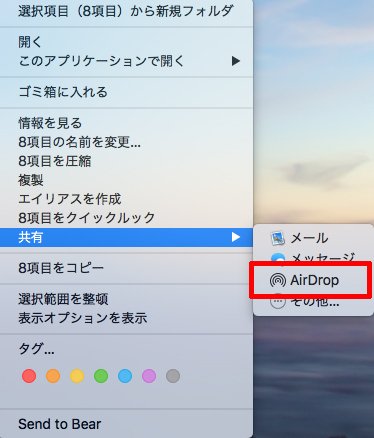The image size is (374, 438).
Task: Apply the orange tag color
Action: [x=53, y=376]
